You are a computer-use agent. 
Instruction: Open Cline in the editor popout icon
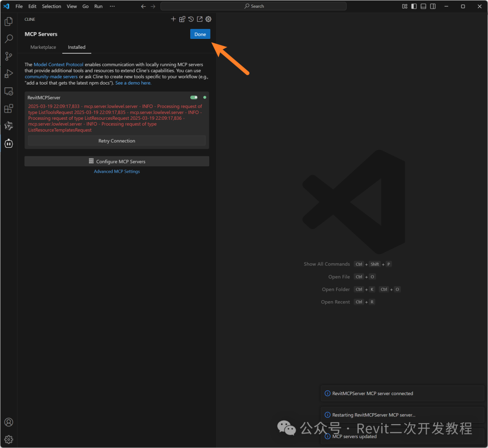coord(200,19)
